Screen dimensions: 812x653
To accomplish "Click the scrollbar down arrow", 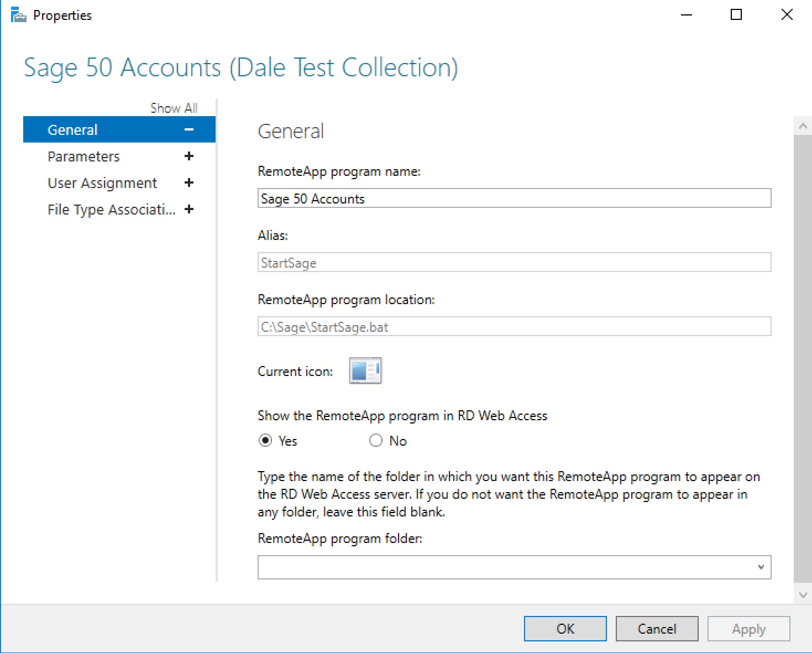I will (x=803, y=595).
